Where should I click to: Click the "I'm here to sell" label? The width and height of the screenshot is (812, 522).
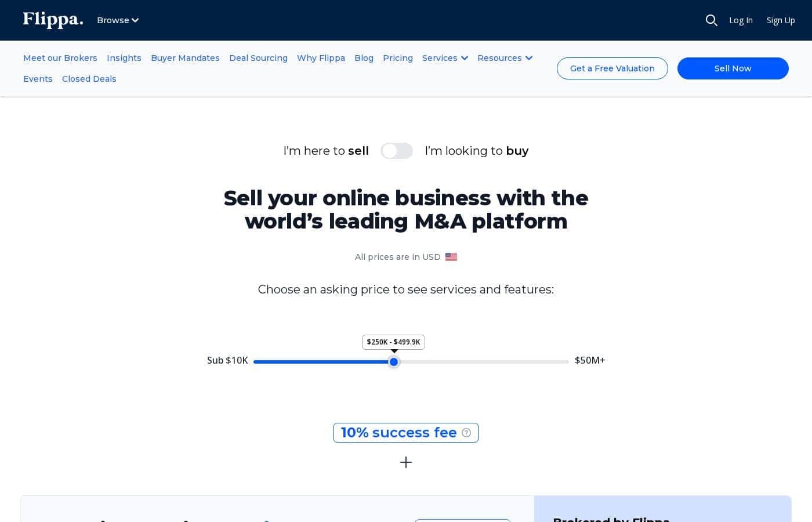(326, 151)
